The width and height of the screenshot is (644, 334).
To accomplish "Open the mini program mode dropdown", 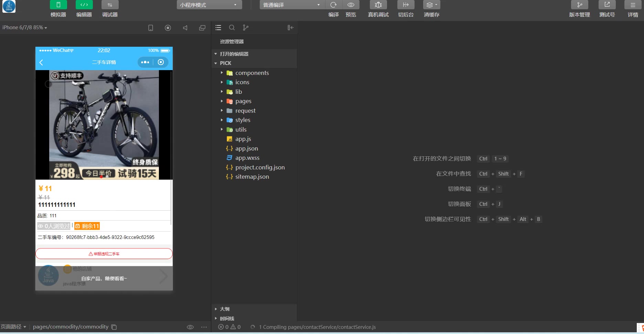I will click(x=209, y=5).
